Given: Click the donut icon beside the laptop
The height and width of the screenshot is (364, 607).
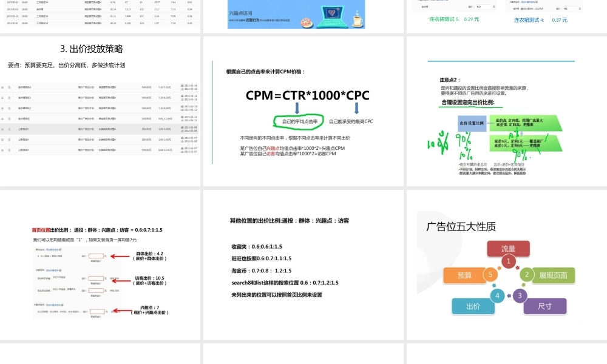Looking at the screenshot, I should 306,22.
